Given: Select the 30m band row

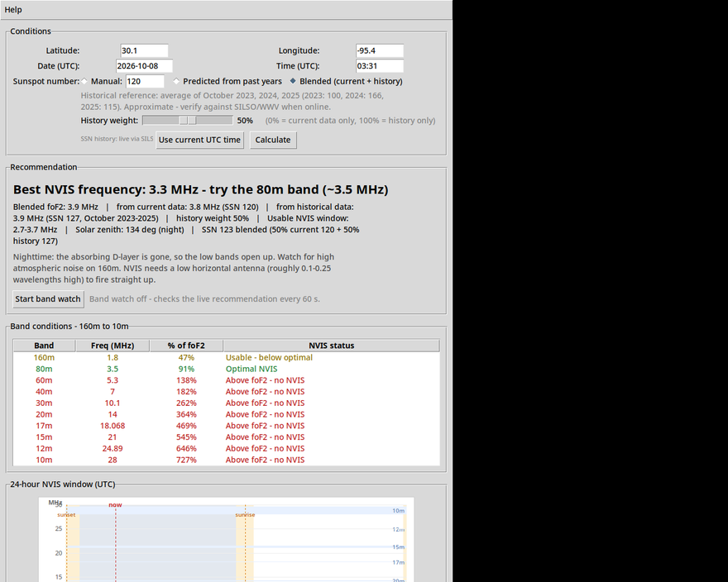Looking at the screenshot, I should pyautogui.click(x=227, y=403).
